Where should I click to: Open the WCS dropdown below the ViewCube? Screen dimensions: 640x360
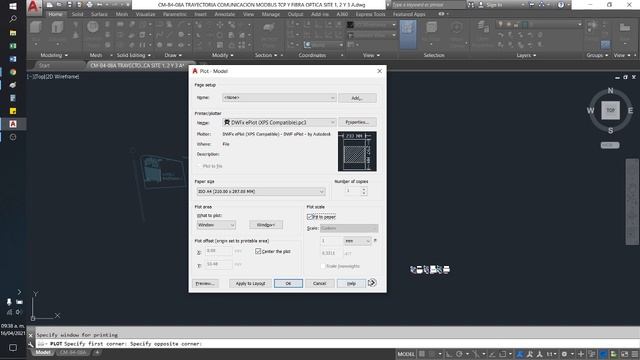[610, 145]
